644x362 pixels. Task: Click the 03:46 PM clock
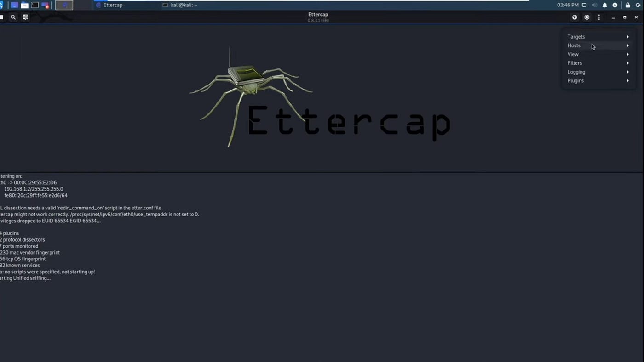[x=567, y=5]
